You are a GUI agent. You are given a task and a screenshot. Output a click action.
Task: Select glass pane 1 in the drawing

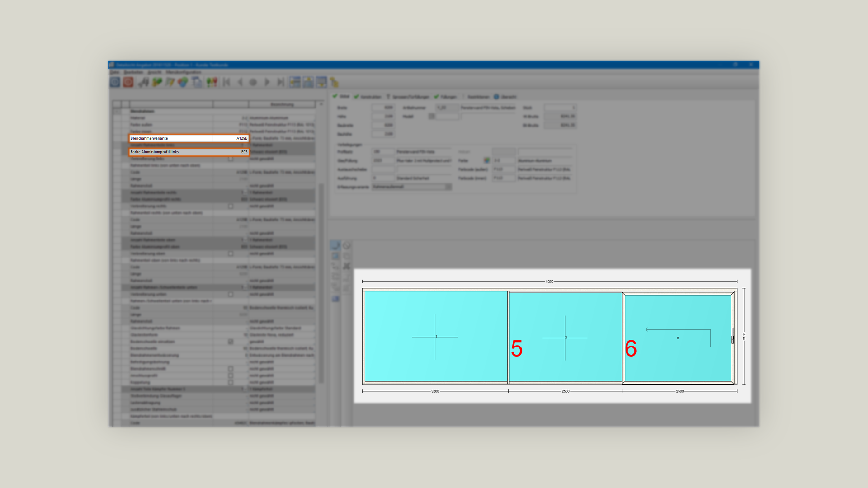click(x=436, y=336)
